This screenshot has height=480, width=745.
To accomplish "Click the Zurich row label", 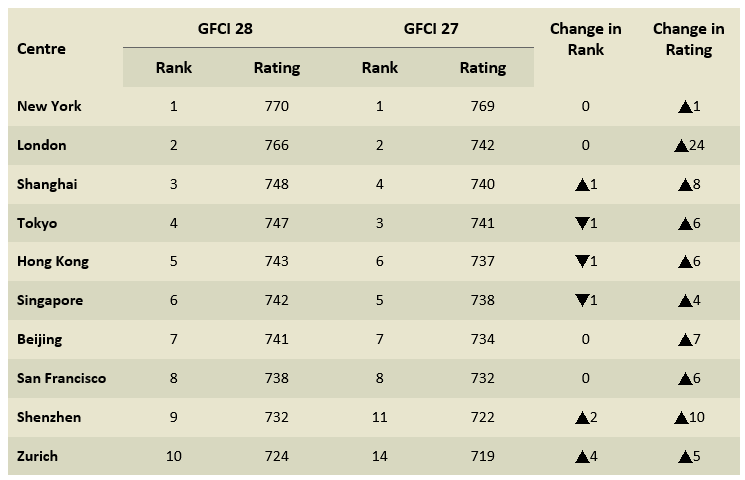I will click(38, 456).
